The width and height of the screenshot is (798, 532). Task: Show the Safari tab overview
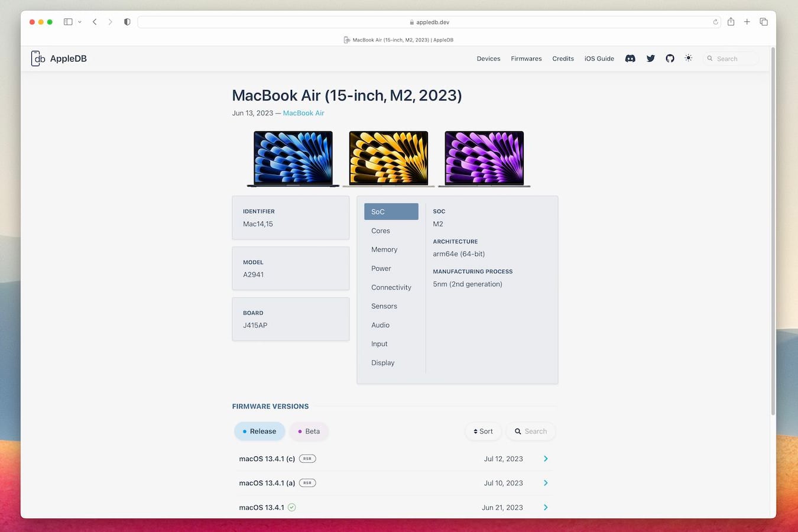click(x=764, y=22)
